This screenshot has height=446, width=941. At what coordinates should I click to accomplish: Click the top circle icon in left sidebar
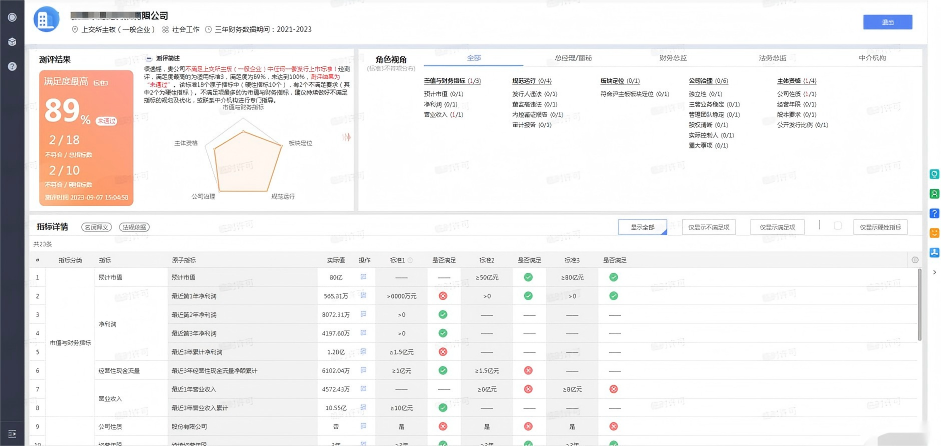pyautogui.click(x=11, y=17)
